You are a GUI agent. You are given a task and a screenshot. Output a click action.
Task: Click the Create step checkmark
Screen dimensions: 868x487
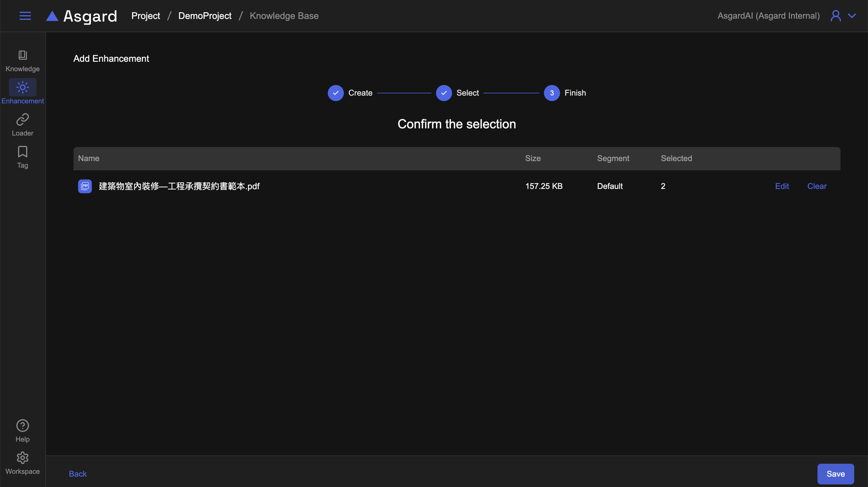336,93
